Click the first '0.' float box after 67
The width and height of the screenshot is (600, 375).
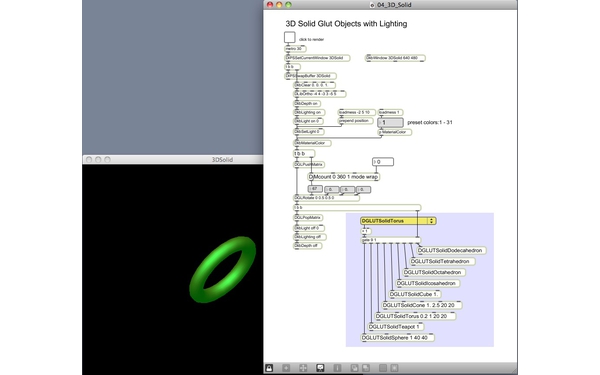click(332, 189)
